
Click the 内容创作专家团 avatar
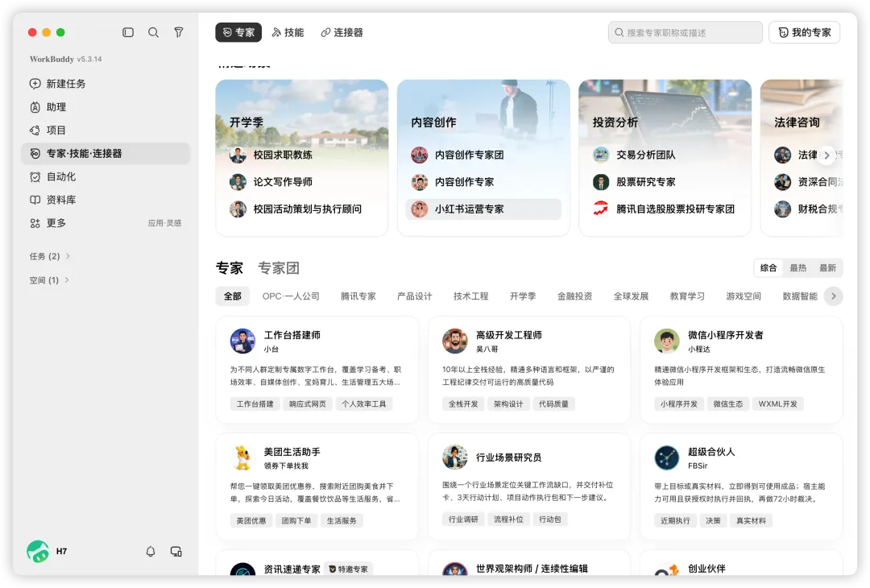coord(419,155)
